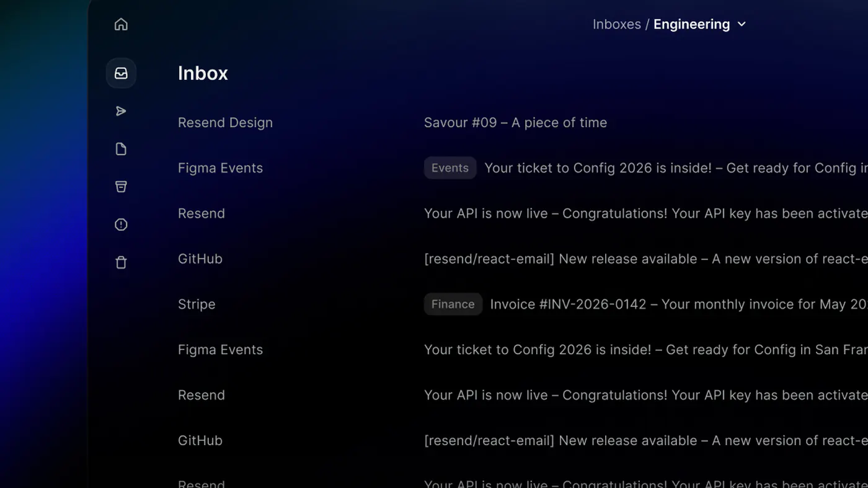Click the Inboxes breadcrumb link
This screenshot has height=488, width=868.
[x=616, y=24]
